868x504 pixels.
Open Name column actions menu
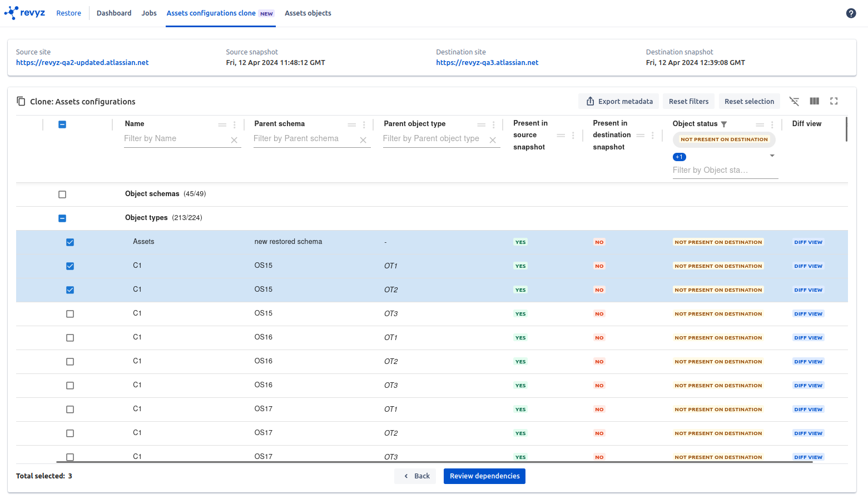[x=235, y=124]
